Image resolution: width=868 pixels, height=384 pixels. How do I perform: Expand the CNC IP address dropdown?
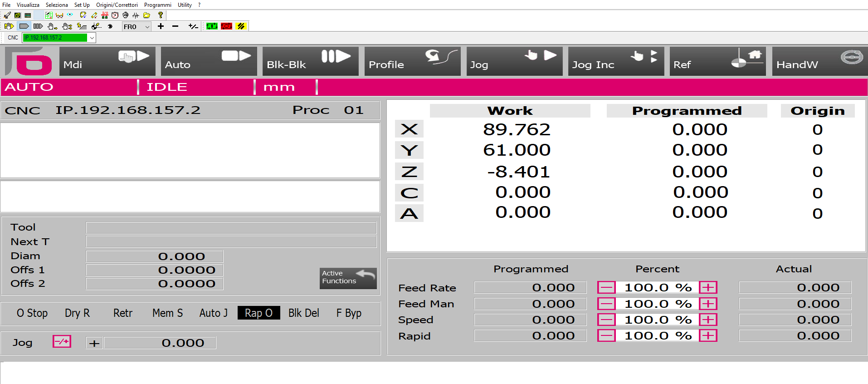click(92, 38)
